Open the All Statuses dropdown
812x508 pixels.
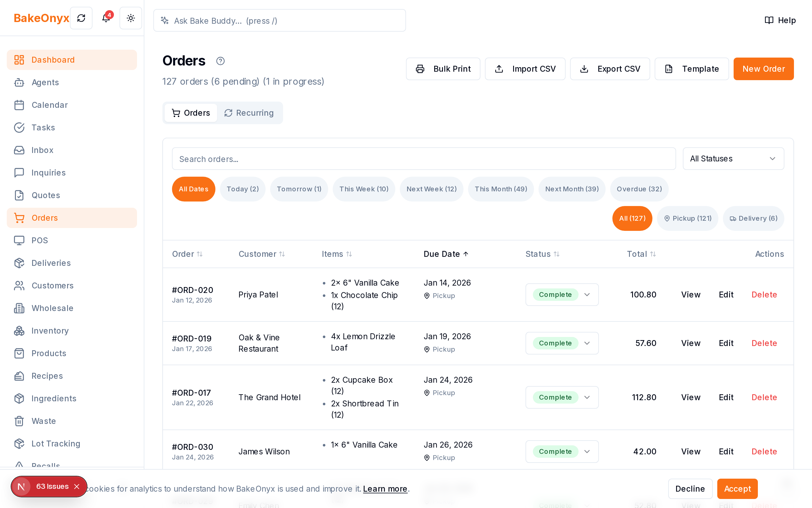(x=733, y=159)
